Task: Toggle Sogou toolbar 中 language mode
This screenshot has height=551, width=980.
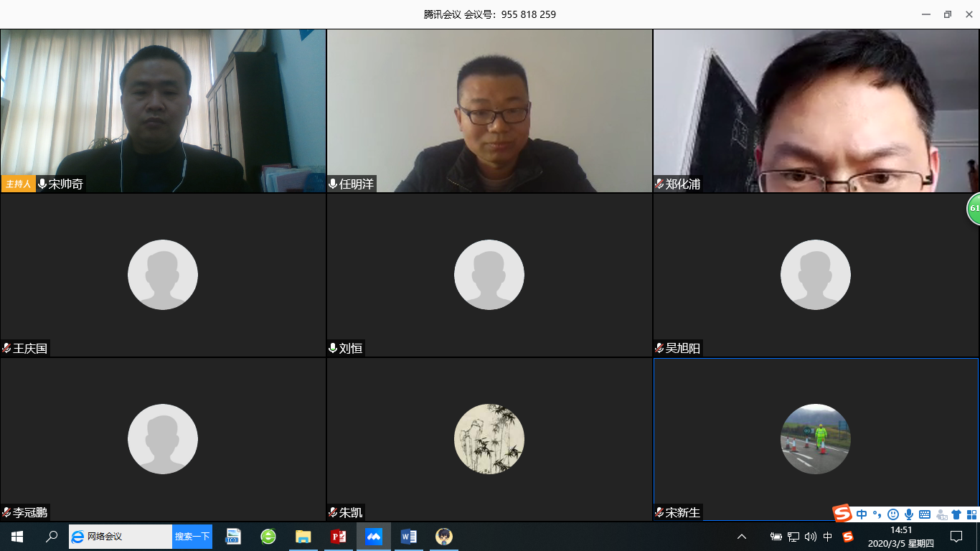Action: (x=862, y=514)
